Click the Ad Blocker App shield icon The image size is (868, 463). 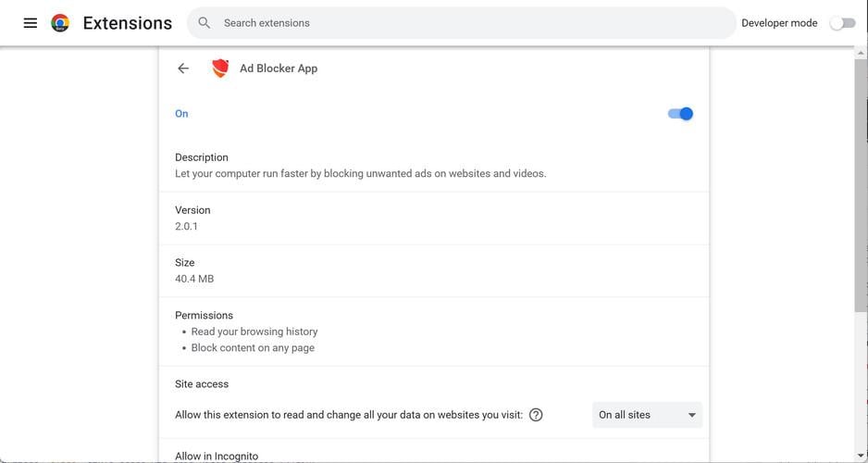[219, 69]
